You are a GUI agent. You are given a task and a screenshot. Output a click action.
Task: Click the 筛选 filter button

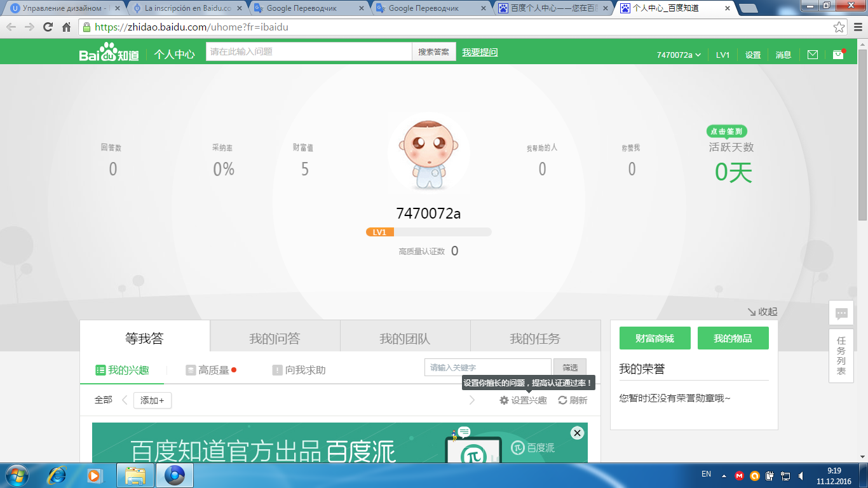tap(570, 367)
